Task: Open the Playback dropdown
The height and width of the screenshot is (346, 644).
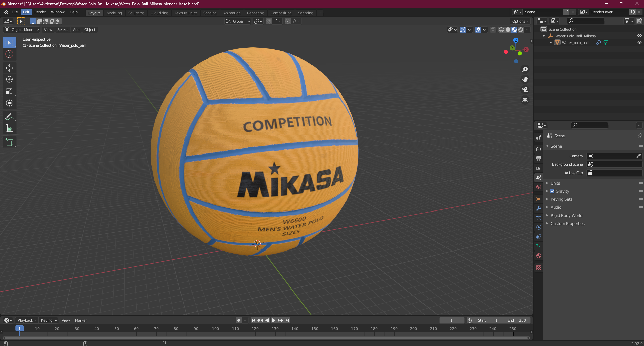Action: (27, 320)
